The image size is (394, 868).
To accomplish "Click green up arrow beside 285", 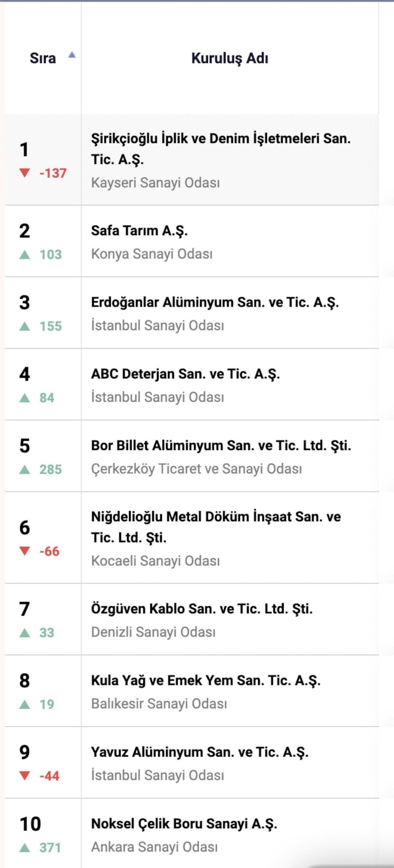I will pyautogui.click(x=25, y=469).
